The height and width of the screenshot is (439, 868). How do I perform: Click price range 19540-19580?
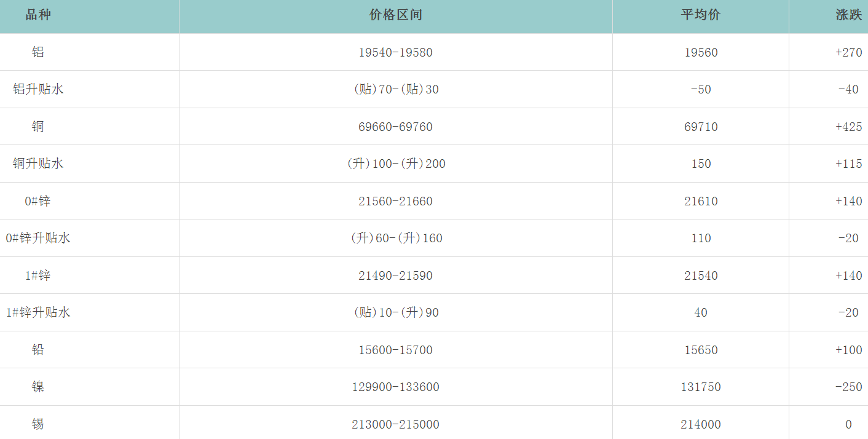[x=395, y=53]
